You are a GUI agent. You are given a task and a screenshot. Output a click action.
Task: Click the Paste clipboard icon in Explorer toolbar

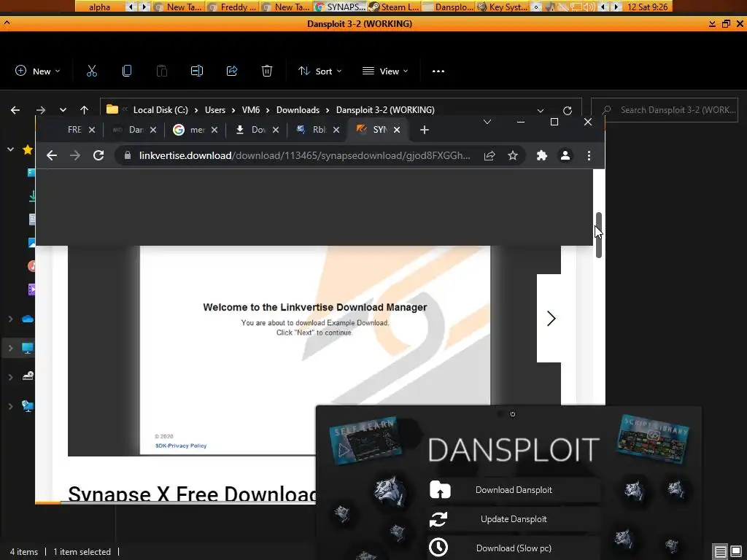(x=161, y=71)
